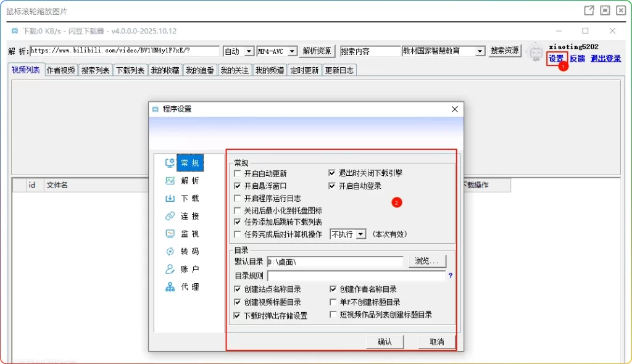Viewport: 632px width, 364px height.
Task: Switch to the 下载列表 tab
Action: (x=130, y=70)
